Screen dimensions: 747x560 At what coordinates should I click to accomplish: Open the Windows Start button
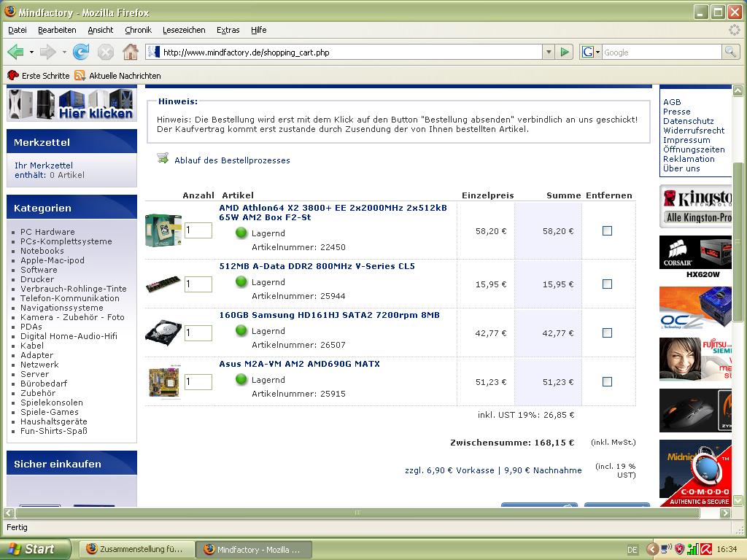[x=35, y=549]
